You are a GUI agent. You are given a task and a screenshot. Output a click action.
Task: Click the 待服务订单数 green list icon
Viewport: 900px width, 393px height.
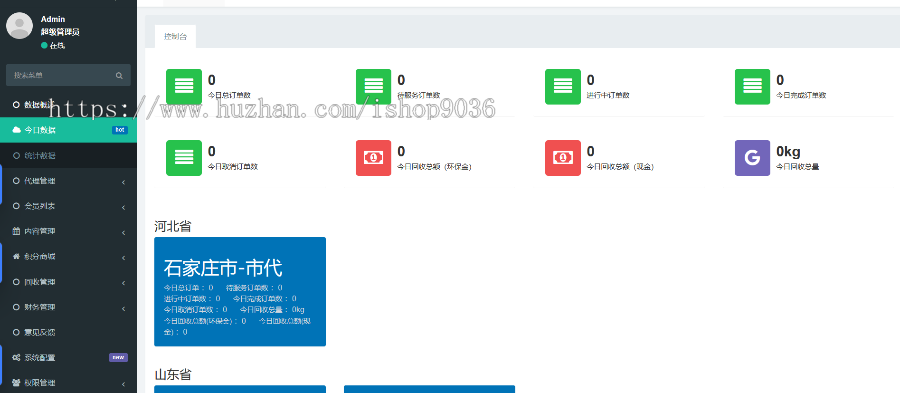(373, 87)
